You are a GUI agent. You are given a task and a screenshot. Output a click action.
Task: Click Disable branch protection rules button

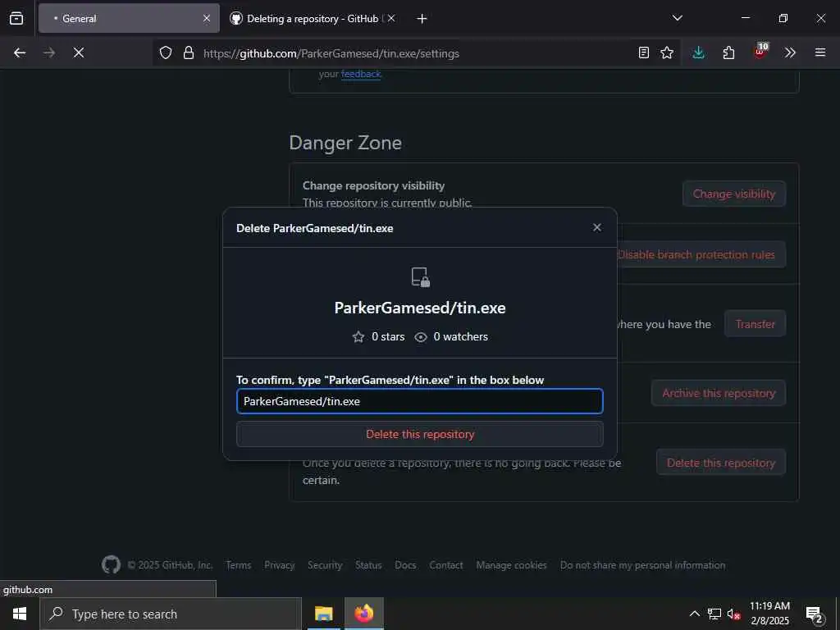point(702,254)
